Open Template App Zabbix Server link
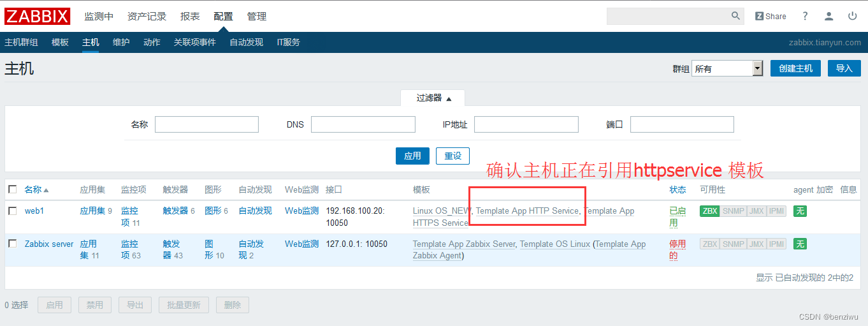This screenshot has width=868, height=326. click(464, 244)
